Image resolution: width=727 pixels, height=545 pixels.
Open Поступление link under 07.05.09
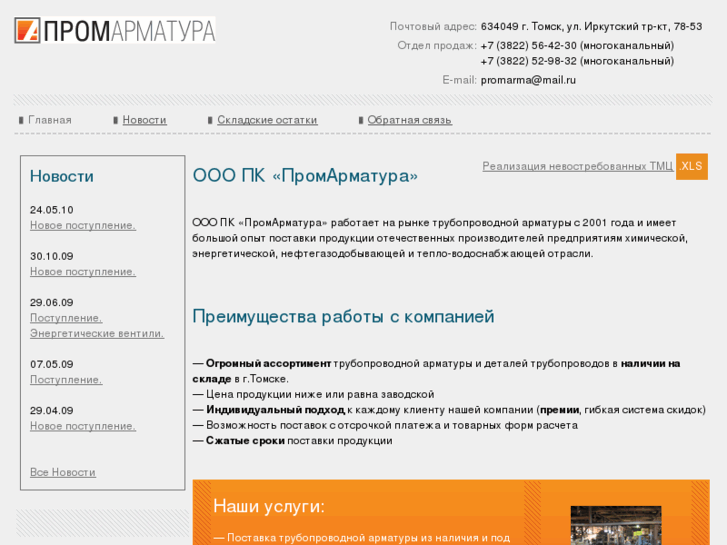66,380
